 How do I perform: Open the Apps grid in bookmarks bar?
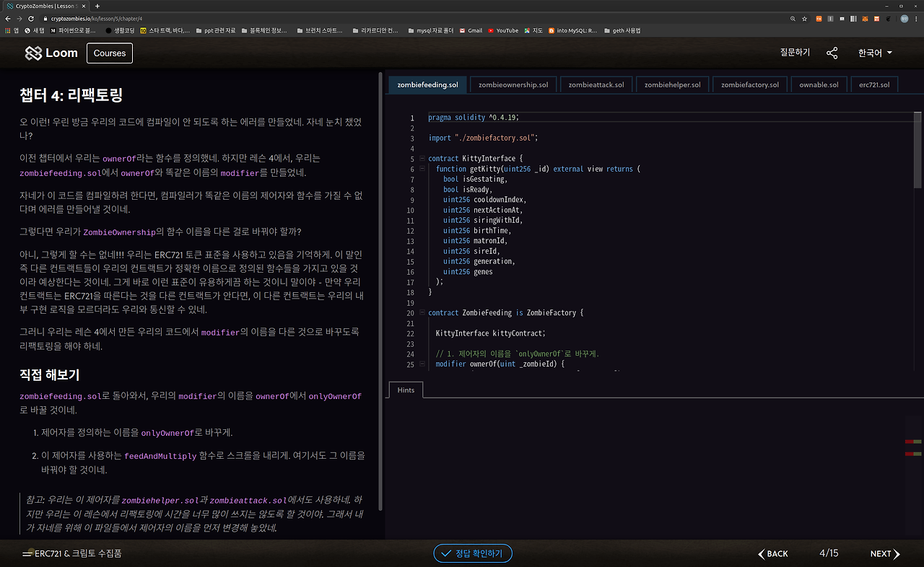12,30
